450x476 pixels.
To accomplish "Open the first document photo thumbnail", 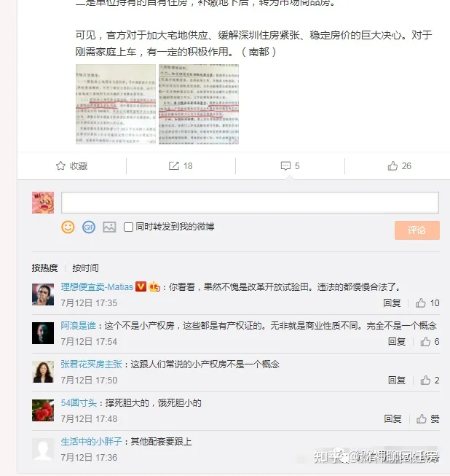I will pos(116,104).
